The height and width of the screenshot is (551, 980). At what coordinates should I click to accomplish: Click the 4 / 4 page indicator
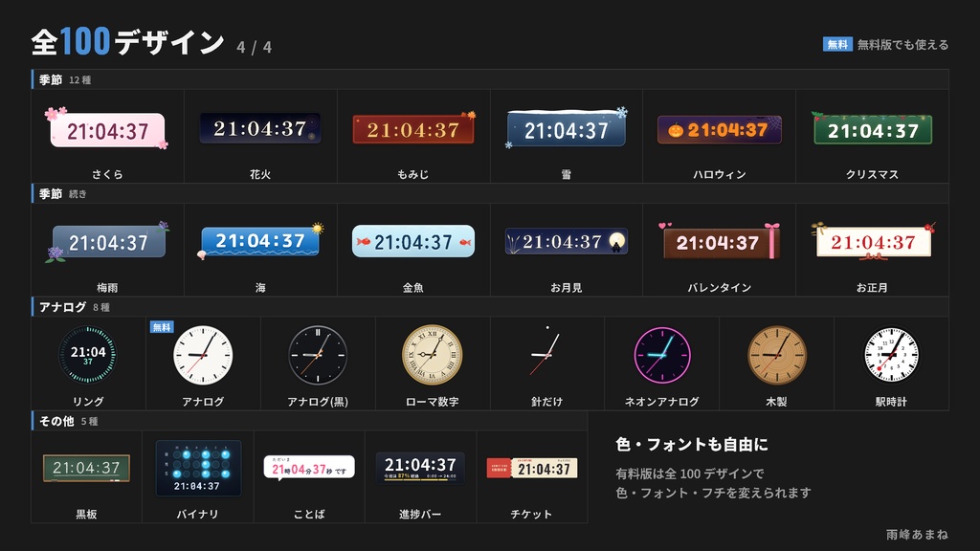coord(254,48)
